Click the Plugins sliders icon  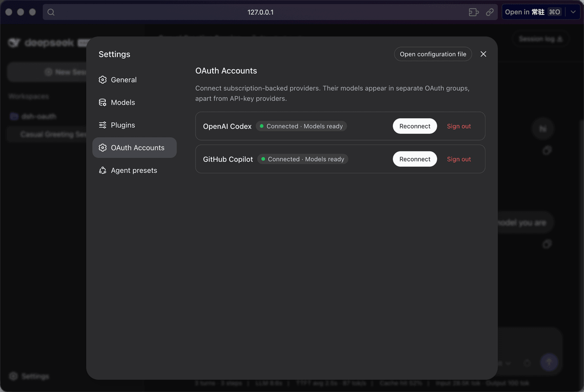(103, 125)
